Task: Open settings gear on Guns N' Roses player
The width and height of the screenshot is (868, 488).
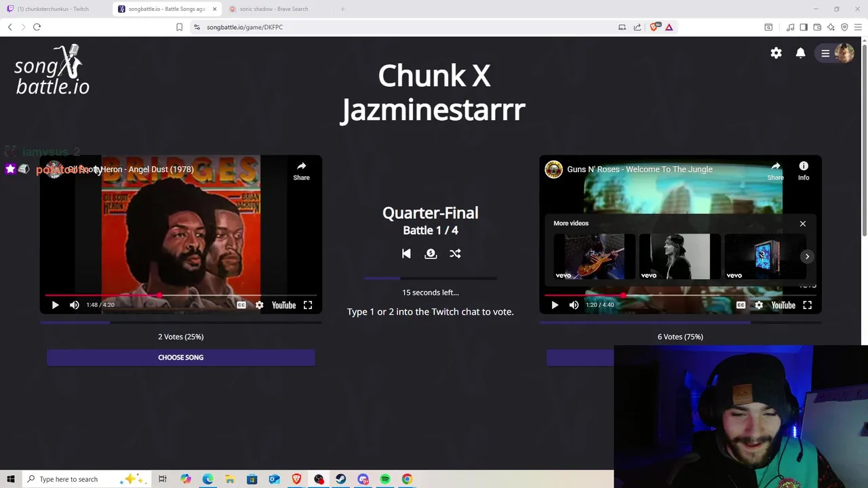Action: (x=759, y=305)
